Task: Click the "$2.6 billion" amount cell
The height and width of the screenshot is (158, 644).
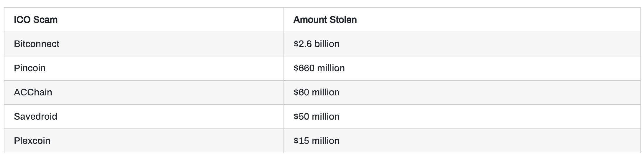Action: 316,44
